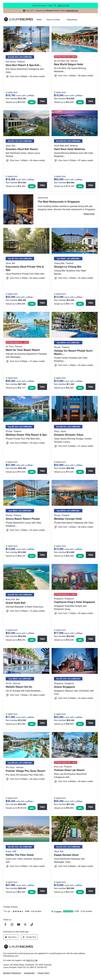Open the Facebook icon in the footer
This screenshot has height=980, width=101.
tap(5, 924)
